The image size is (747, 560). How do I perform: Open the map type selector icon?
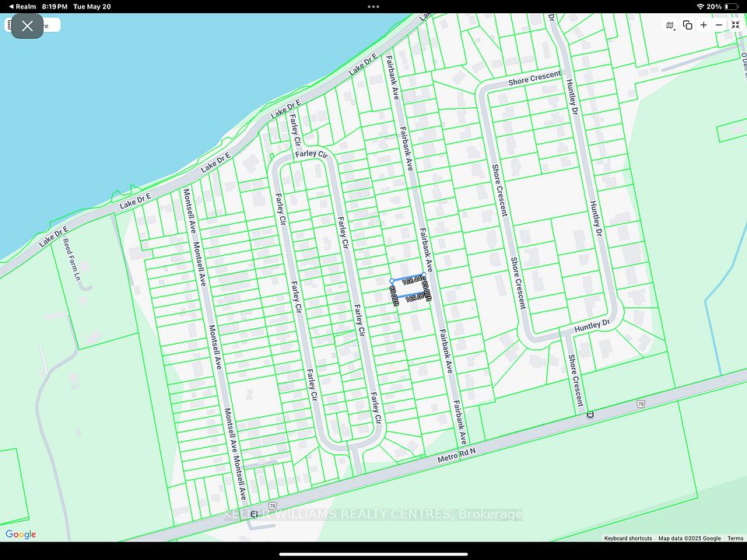click(x=670, y=25)
